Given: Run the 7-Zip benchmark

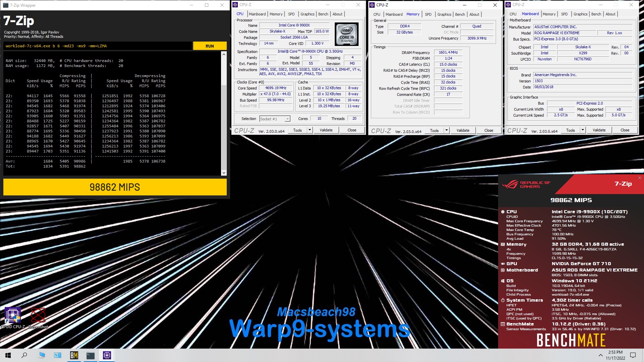Looking at the screenshot, I should click(x=210, y=46).
